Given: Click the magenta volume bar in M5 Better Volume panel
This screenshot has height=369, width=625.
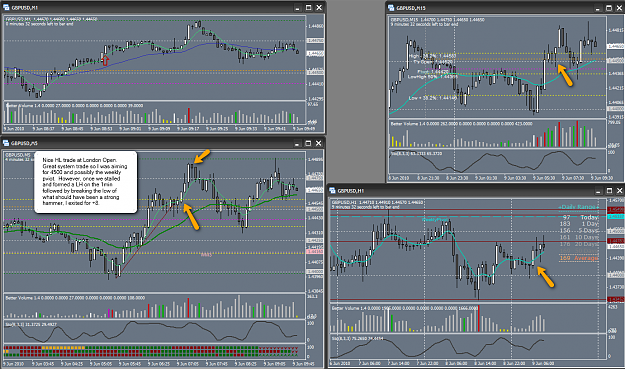Looking at the screenshot, I should (x=109, y=313).
